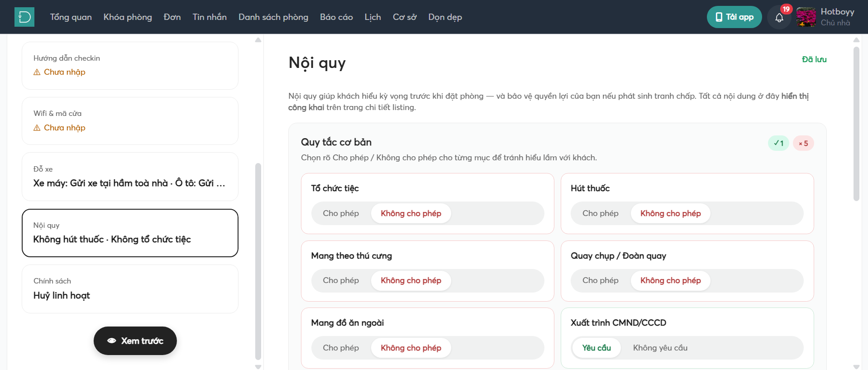The width and height of the screenshot is (868, 370).
Task: Allow Hút thuốc with Cho phép
Action: tap(601, 213)
